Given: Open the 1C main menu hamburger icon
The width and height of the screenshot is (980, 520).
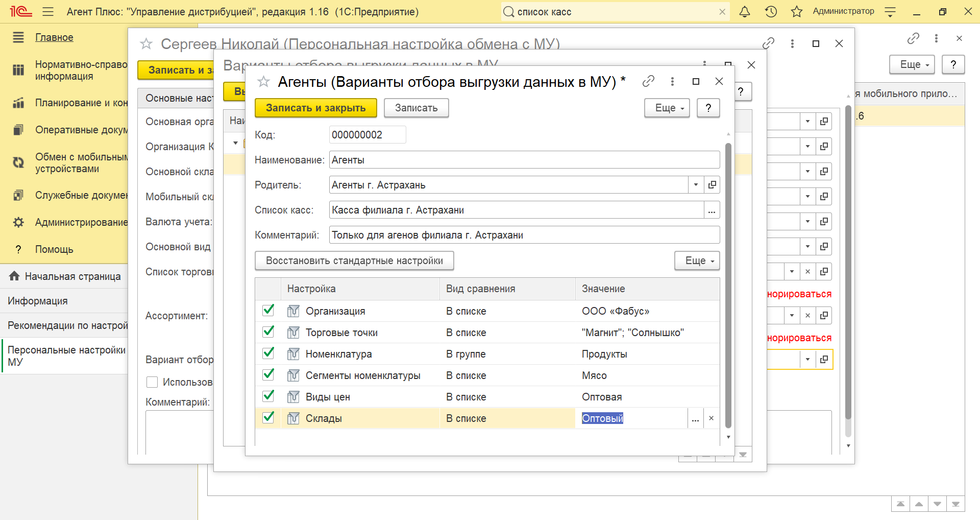Looking at the screenshot, I should [x=48, y=12].
